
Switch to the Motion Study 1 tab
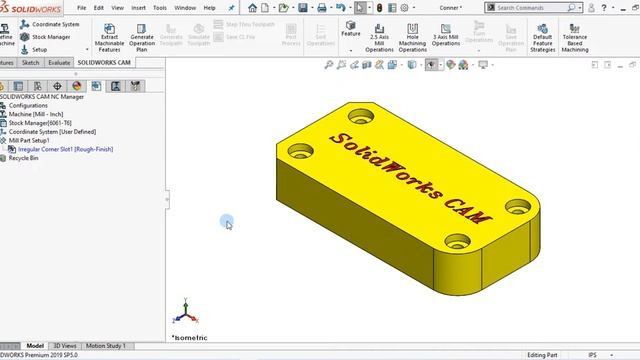106,346
